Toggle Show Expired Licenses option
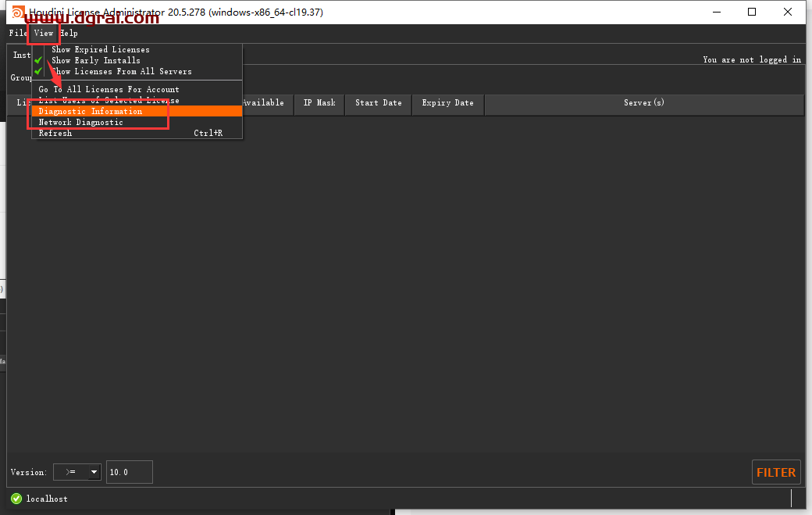The width and height of the screenshot is (812, 515). [137, 50]
